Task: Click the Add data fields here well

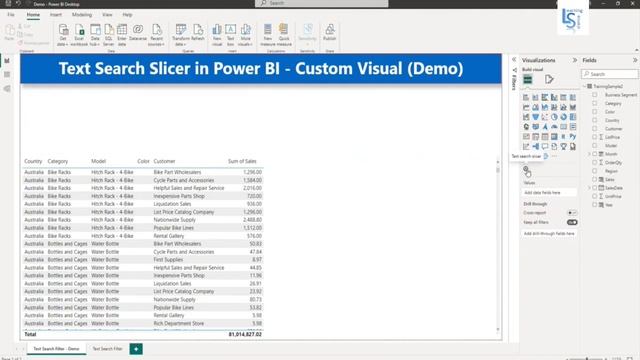Action: 550,193
